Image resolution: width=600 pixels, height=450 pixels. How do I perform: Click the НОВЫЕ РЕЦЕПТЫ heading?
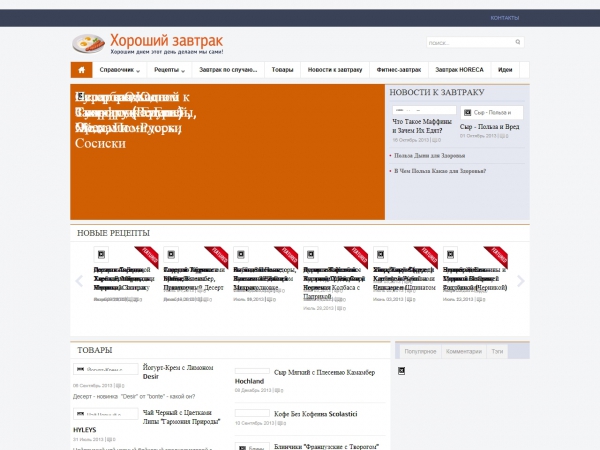tap(113, 233)
